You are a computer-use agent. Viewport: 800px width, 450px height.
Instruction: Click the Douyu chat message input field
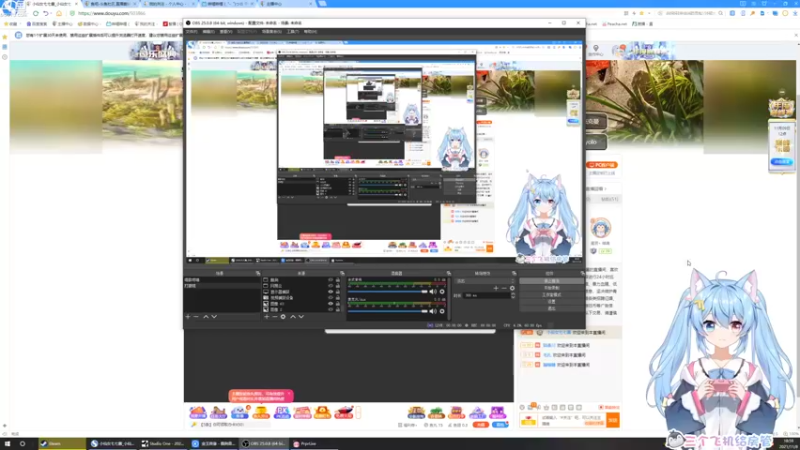pyautogui.click(x=572, y=420)
